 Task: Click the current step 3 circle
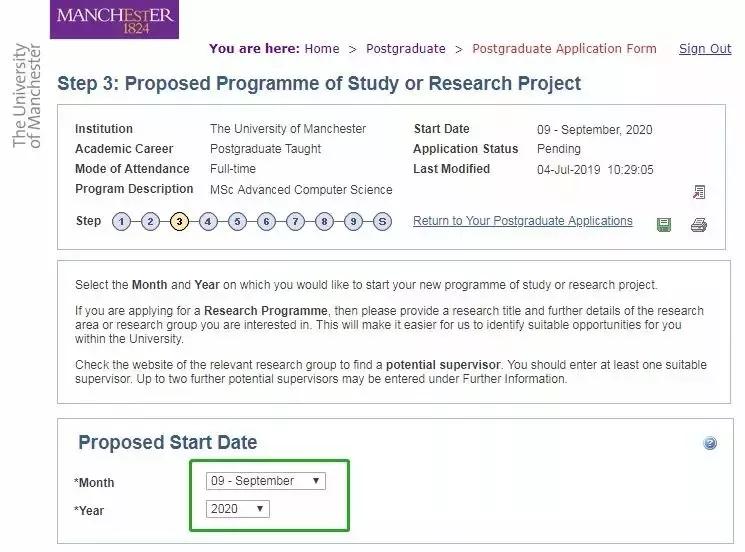pyautogui.click(x=179, y=222)
